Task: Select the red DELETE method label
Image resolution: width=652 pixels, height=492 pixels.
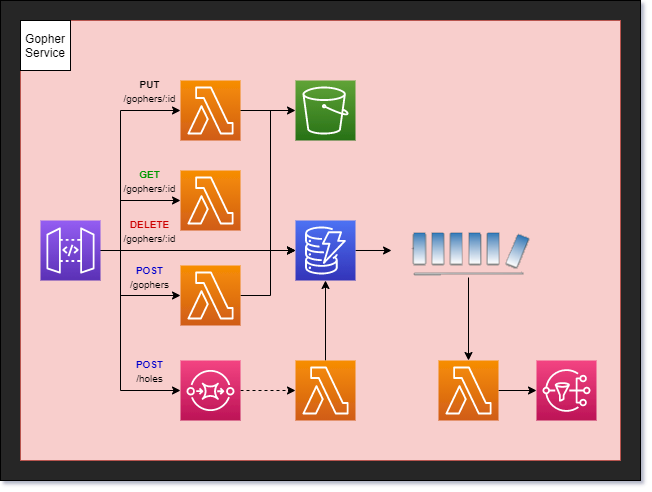Action: click(149, 225)
